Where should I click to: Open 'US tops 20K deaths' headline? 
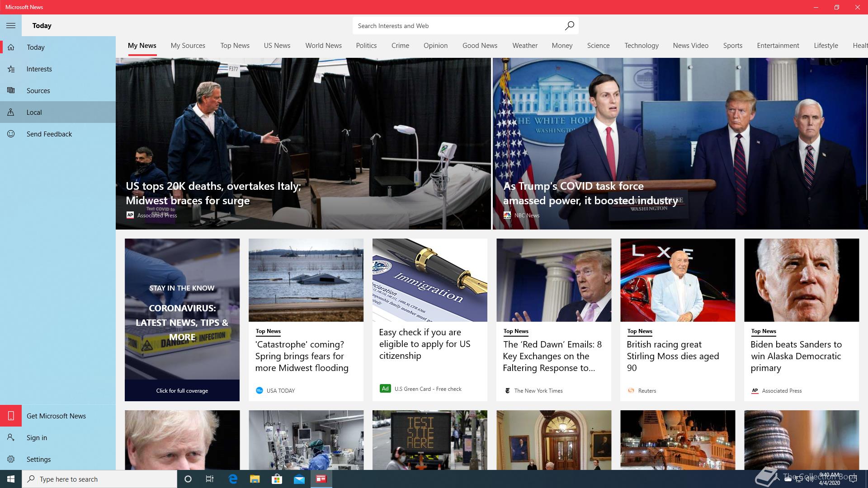coord(213,193)
